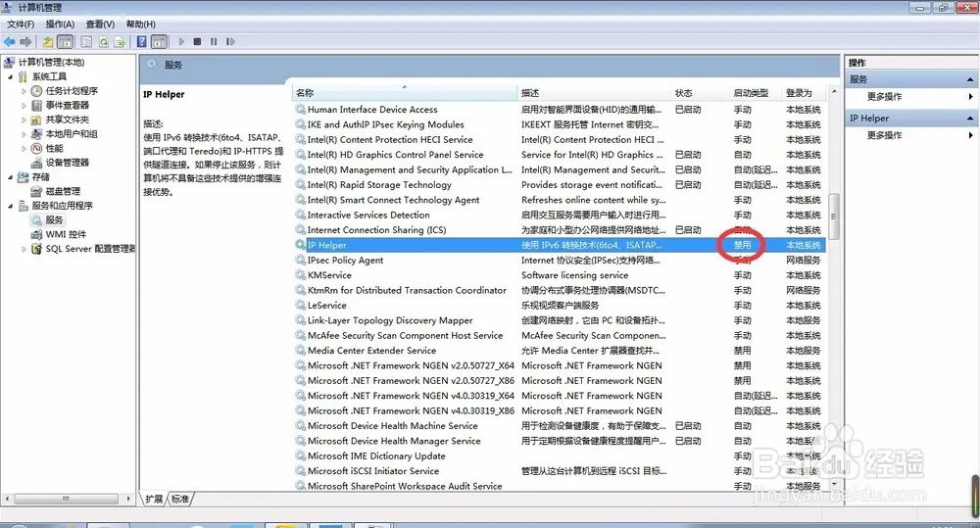
Task: Switch to the 标准 tab
Action: pyautogui.click(x=180, y=499)
